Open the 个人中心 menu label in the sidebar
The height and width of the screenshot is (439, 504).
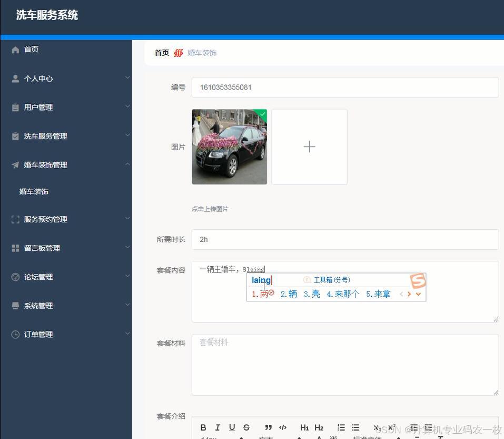tap(38, 79)
